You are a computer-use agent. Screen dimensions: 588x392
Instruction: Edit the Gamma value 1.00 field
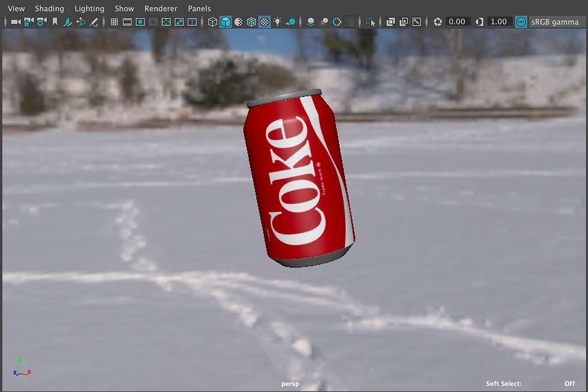(x=499, y=22)
